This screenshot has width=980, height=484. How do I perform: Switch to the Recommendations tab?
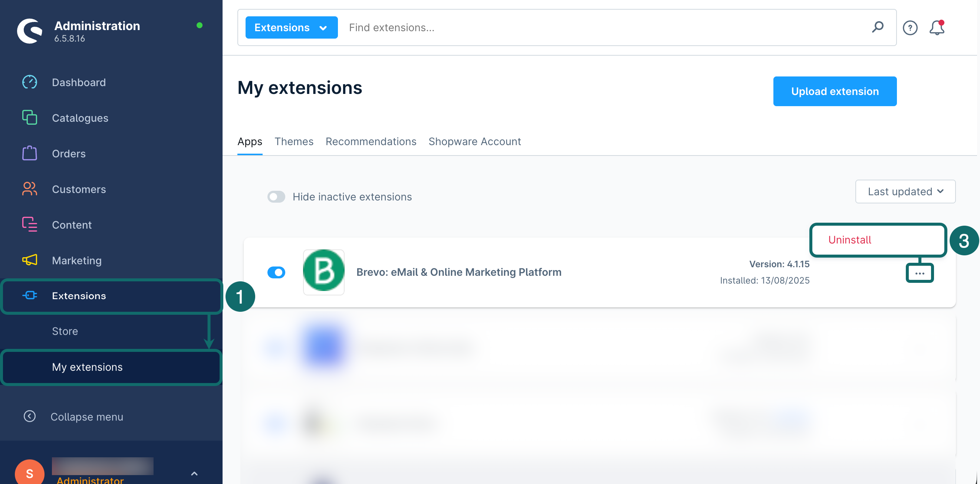click(371, 141)
